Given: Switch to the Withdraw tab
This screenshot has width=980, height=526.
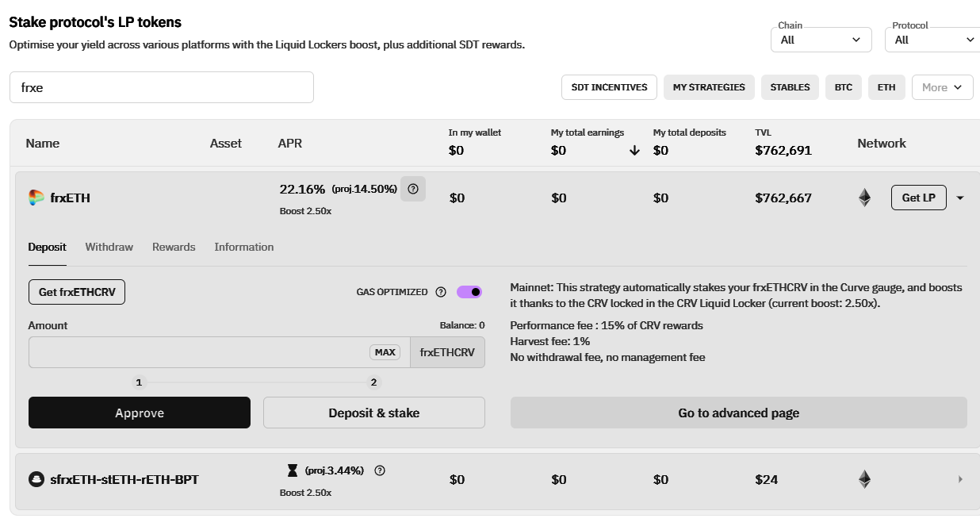Looking at the screenshot, I should (x=109, y=247).
